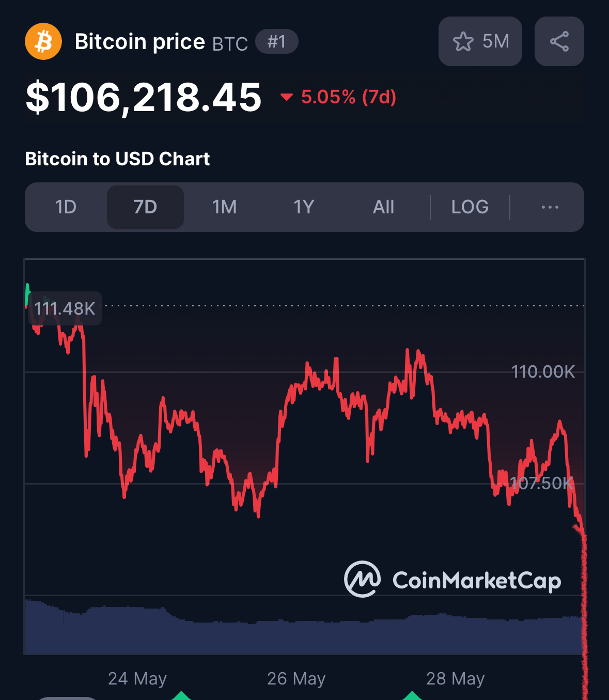Tap the red down-arrow price change indicator
609x700 pixels.
tap(286, 97)
